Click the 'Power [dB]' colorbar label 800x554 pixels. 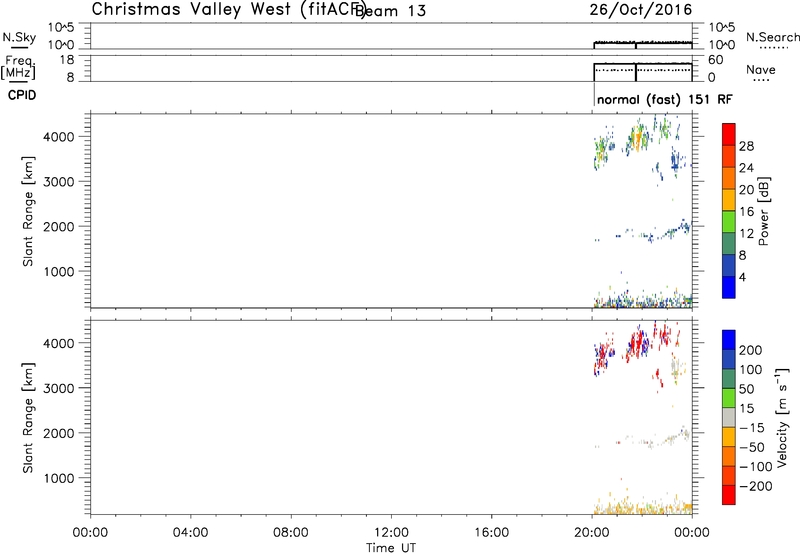(763, 211)
